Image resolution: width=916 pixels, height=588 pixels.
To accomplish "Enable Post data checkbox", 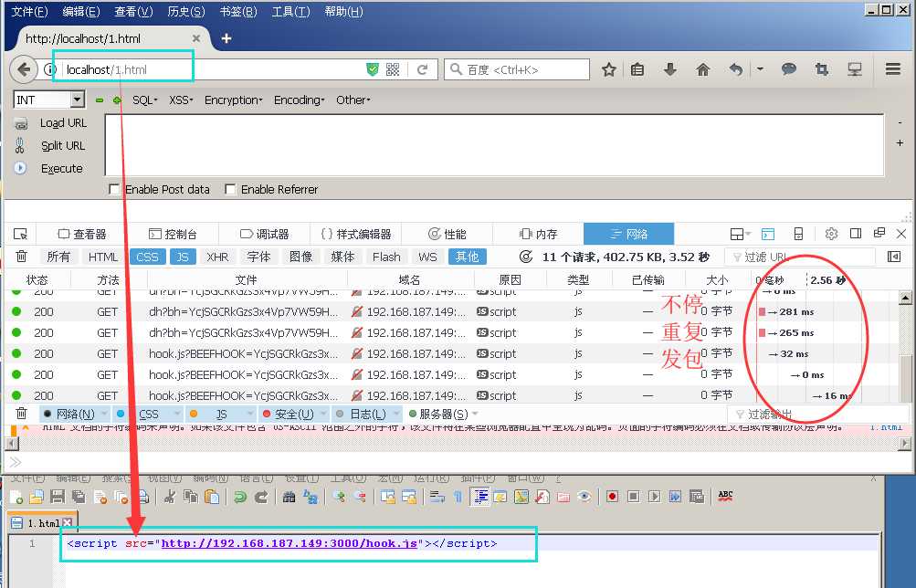I will (x=114, y=189).
